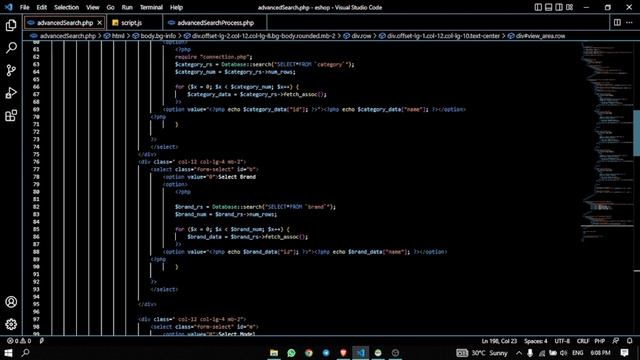The width and height of the screenshot is (640, 360).
Task: Click the 6:08 PM taskbar clock
Action: tap(600, 353)
